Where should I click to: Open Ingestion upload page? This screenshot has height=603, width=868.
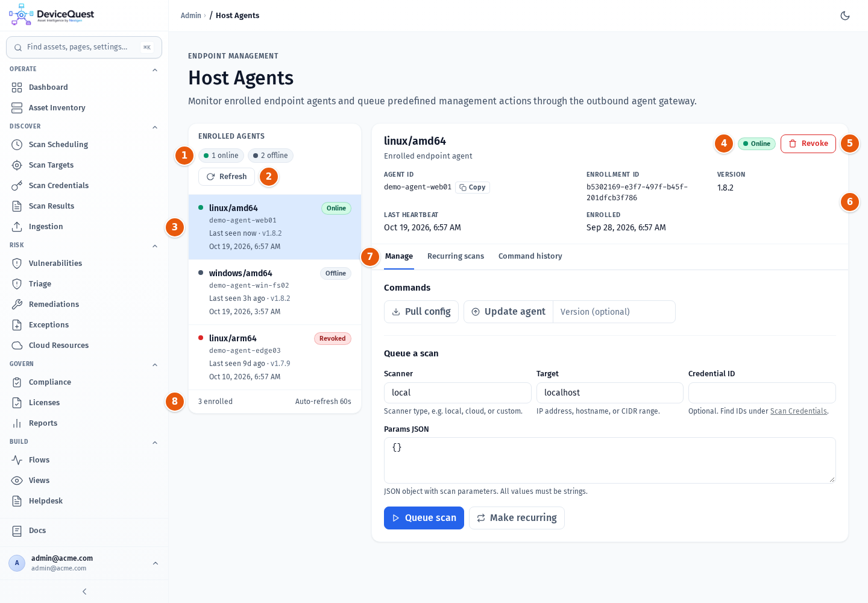pyautogui.click(x=84, y=227)
